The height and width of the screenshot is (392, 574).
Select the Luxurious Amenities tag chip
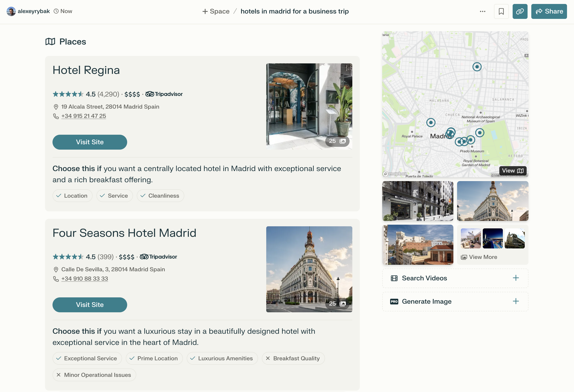pyautogui.click(x=222, y=358)
